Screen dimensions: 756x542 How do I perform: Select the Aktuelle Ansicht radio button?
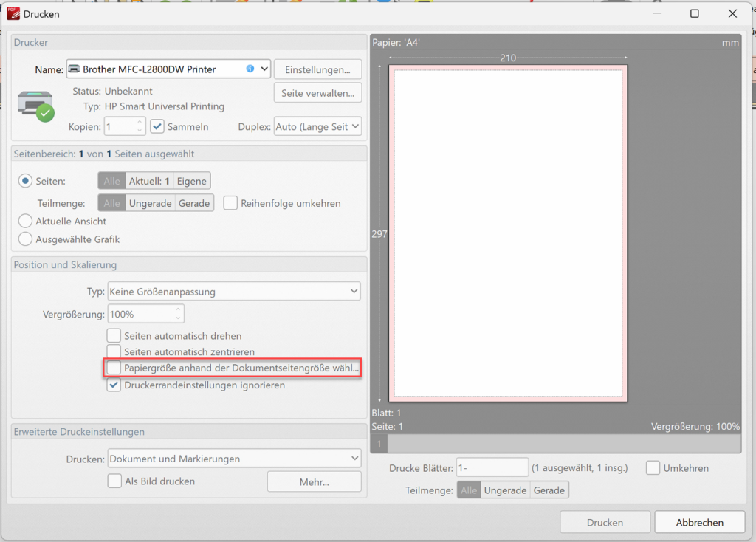(x=26, y=221)
